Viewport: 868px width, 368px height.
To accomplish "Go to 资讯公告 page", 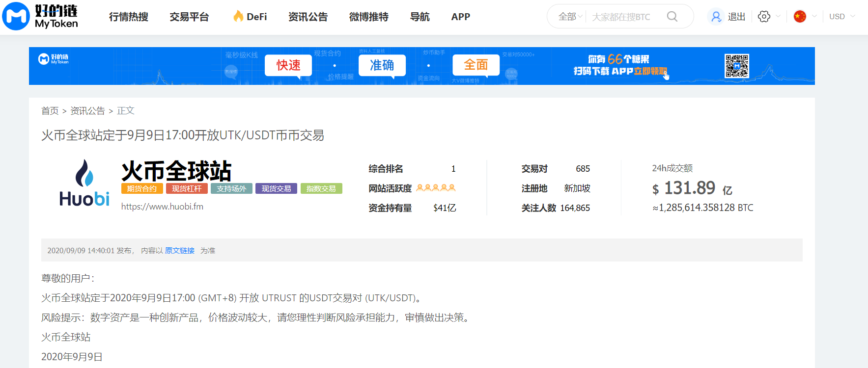I will (308, 17).
